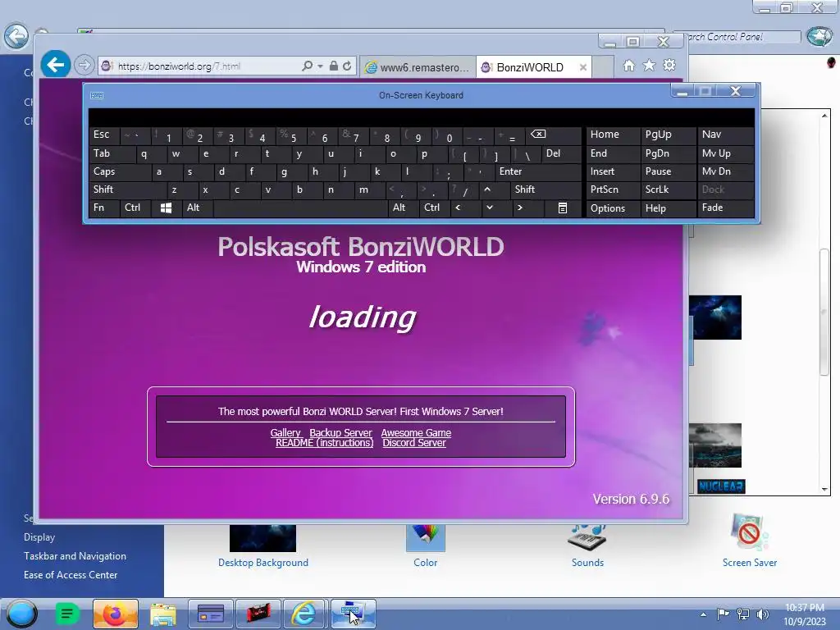840x630 pixels.
Task: Switch to the www6.remastero tab
Action: point(418,67)
